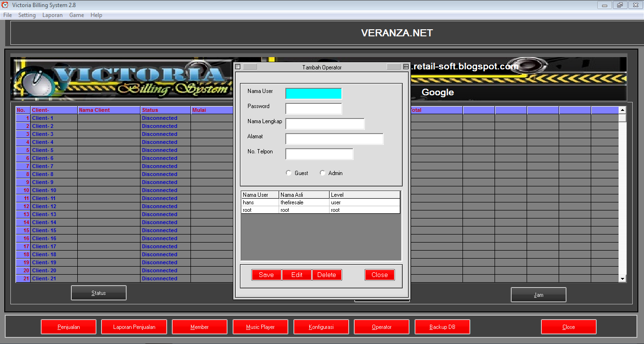Click the window icon at the dialog's far right
The image size is (644, 344).
pos(405,67)
